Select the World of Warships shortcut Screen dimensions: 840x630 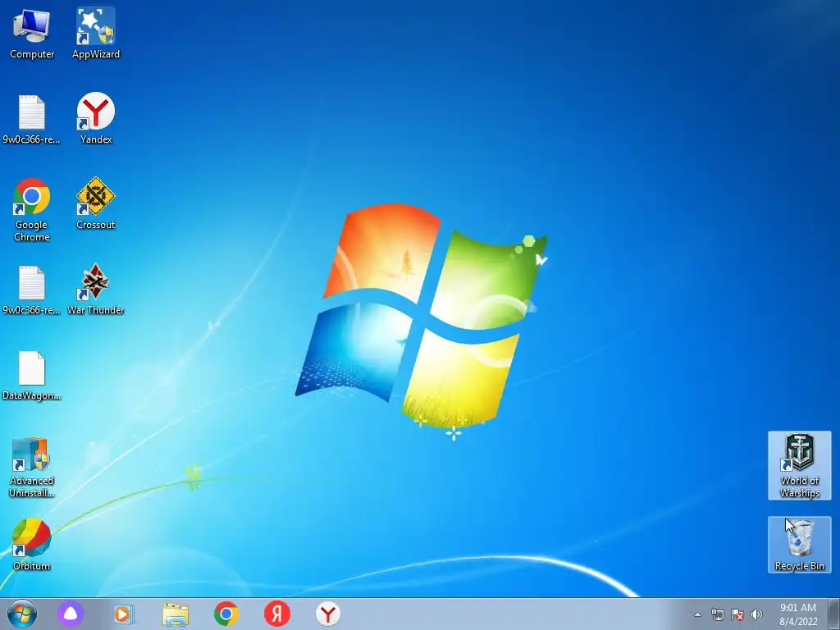click(x=799, y=466)
